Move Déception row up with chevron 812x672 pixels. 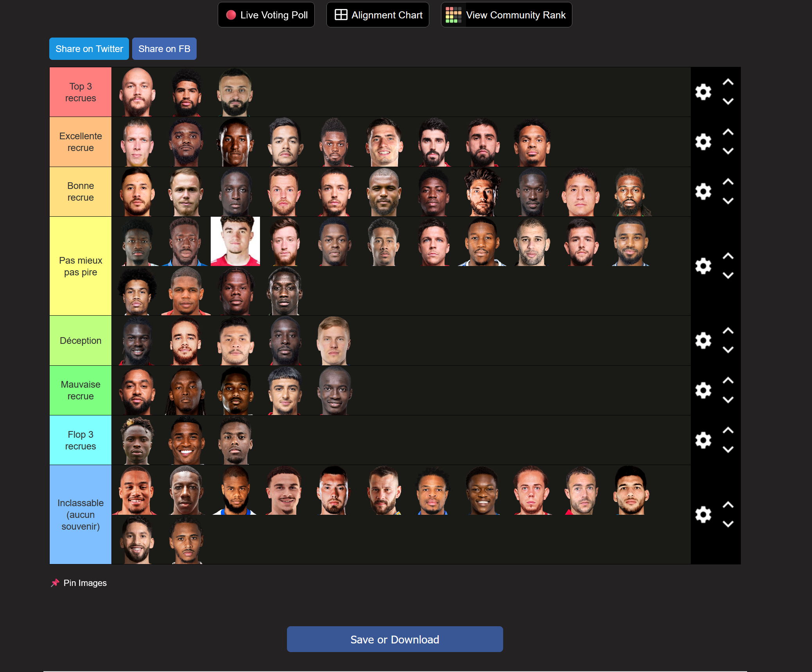728,331
